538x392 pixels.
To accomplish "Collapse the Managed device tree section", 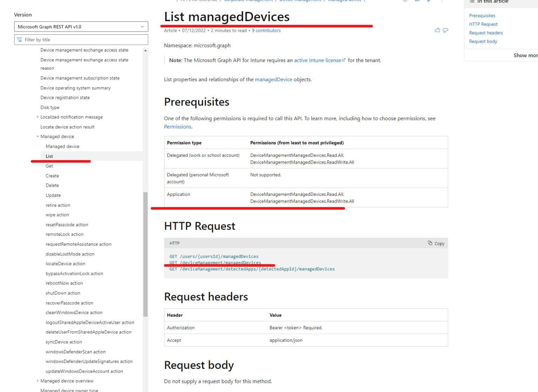I will click(x=37, y=136).
